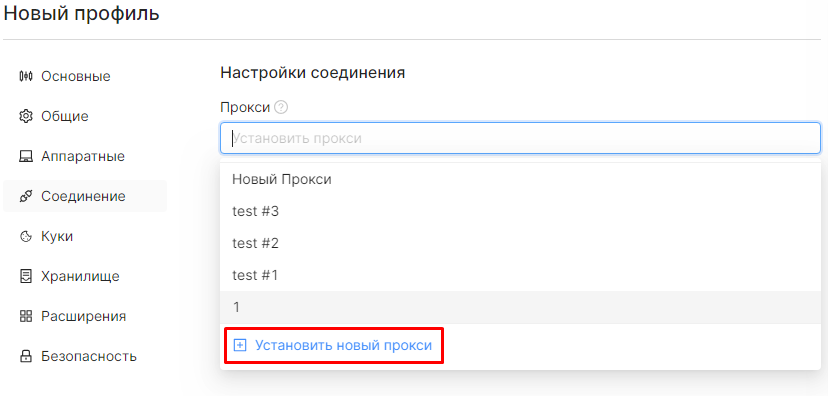Focus the Установить прокси input field
828x396 pixels.
520,138
